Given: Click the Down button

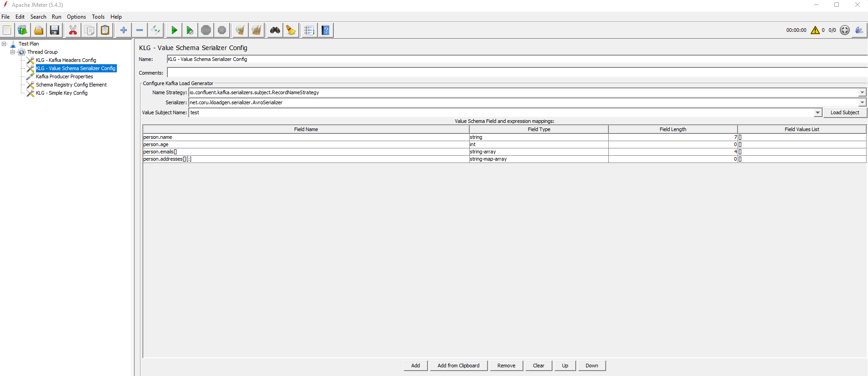Looking at the screenshot, I should [592, 366].
